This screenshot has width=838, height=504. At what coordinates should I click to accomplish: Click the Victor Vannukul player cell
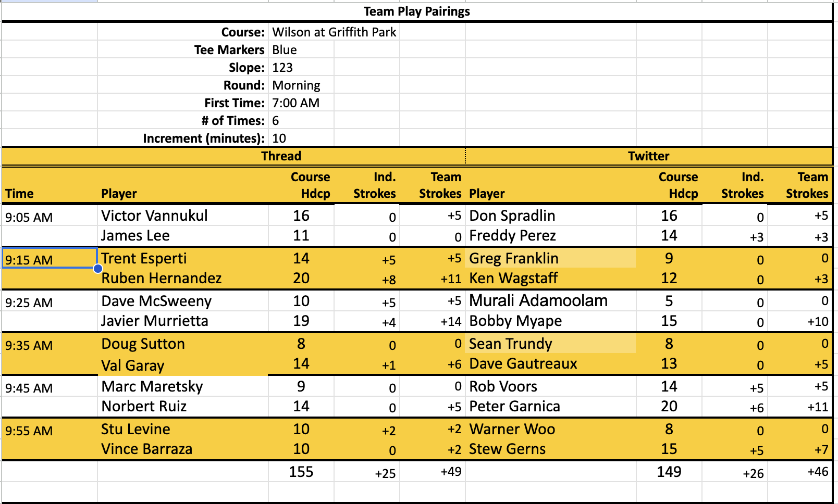[x=154, y=216]
